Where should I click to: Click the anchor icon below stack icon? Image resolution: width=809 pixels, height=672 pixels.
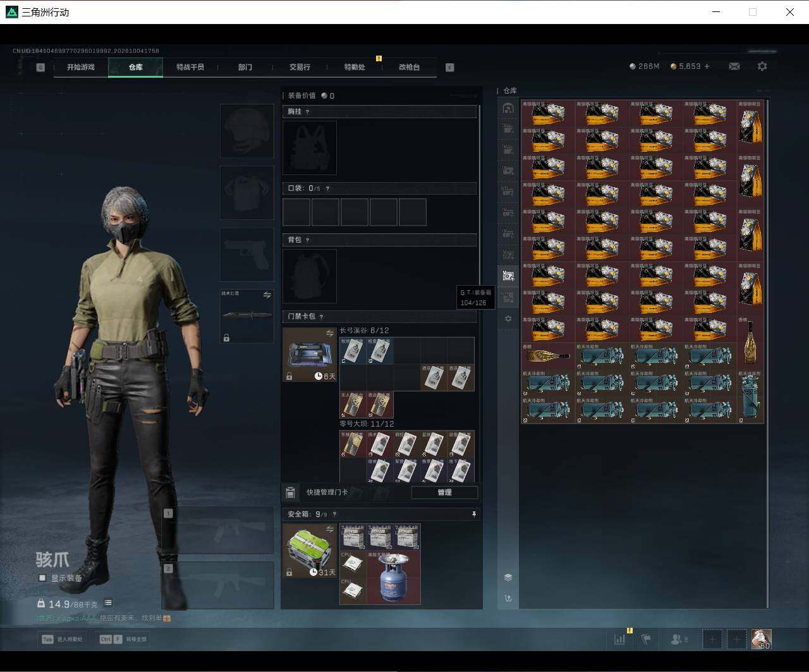point(508,599)
